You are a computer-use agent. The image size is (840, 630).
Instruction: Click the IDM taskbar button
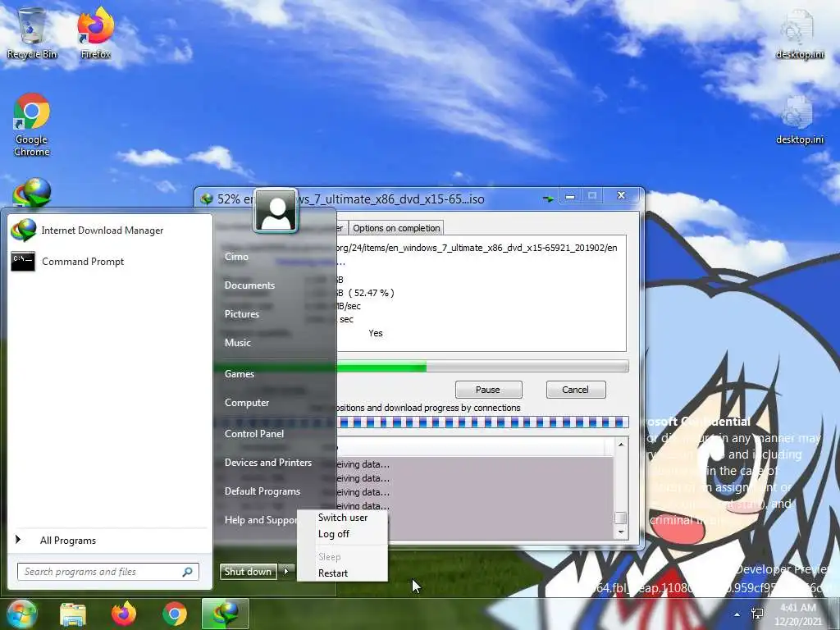(226, 614)
